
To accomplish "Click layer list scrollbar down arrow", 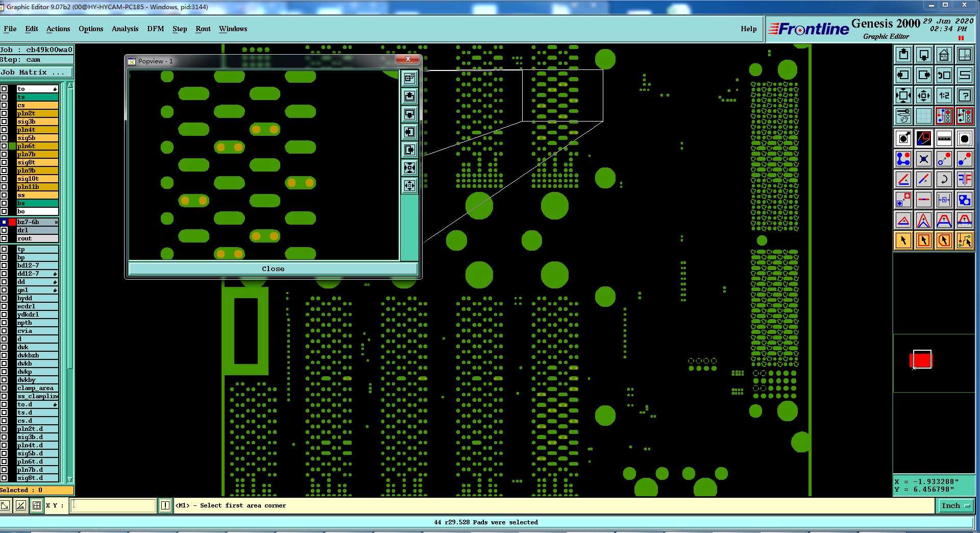I will tap(70, 479).
